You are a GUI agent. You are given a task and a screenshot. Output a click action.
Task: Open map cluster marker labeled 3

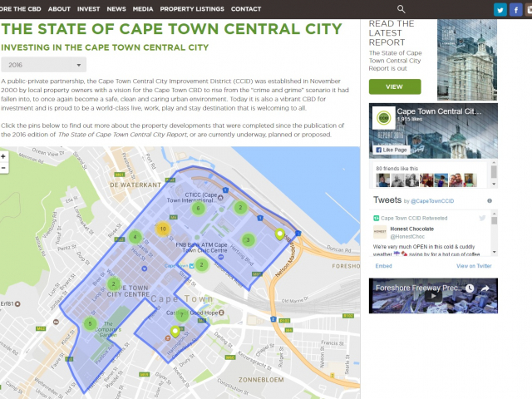click(248, 240)
